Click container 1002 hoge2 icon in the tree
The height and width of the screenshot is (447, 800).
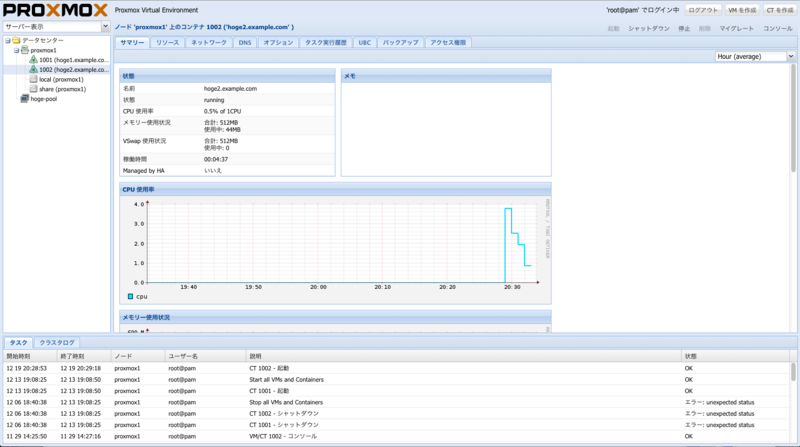pos(33,69)
